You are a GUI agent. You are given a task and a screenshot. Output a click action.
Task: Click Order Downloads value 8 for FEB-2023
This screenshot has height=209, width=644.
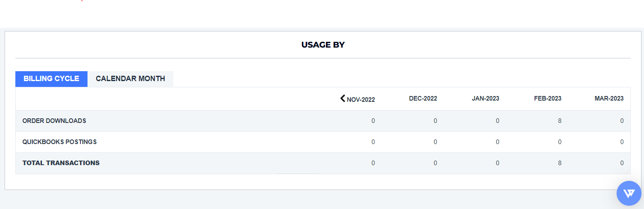click(560, 121)
